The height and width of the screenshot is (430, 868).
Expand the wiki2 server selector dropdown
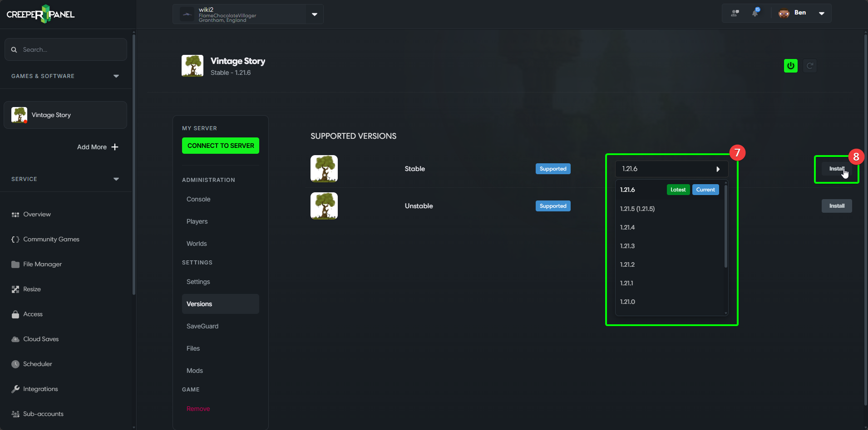click(x=315, y=15)
